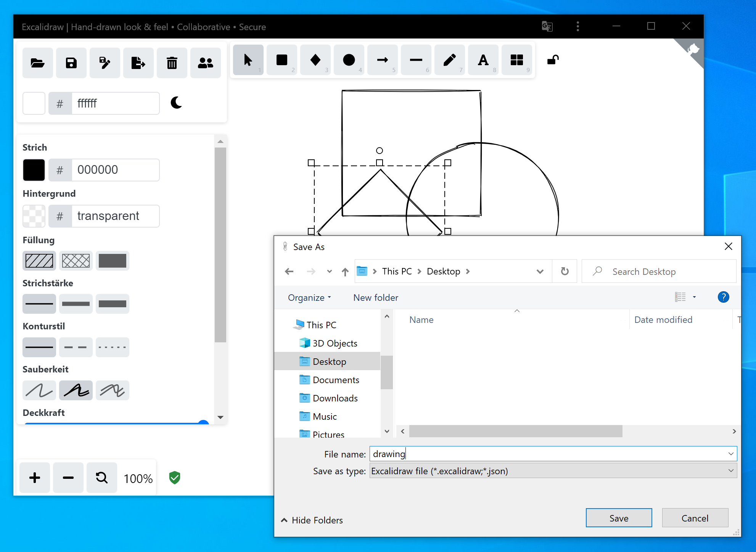Click the black Strich color swatch

coord(34,170)
